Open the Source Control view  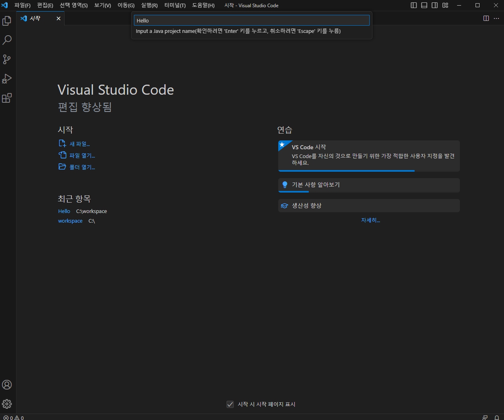click(7, 59)
